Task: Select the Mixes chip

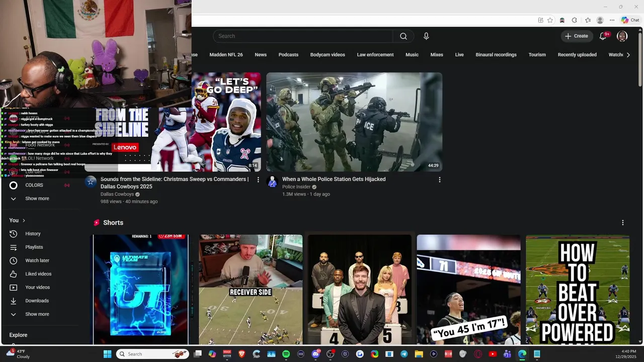Action: pyautogui.click(x=437, y=55)
